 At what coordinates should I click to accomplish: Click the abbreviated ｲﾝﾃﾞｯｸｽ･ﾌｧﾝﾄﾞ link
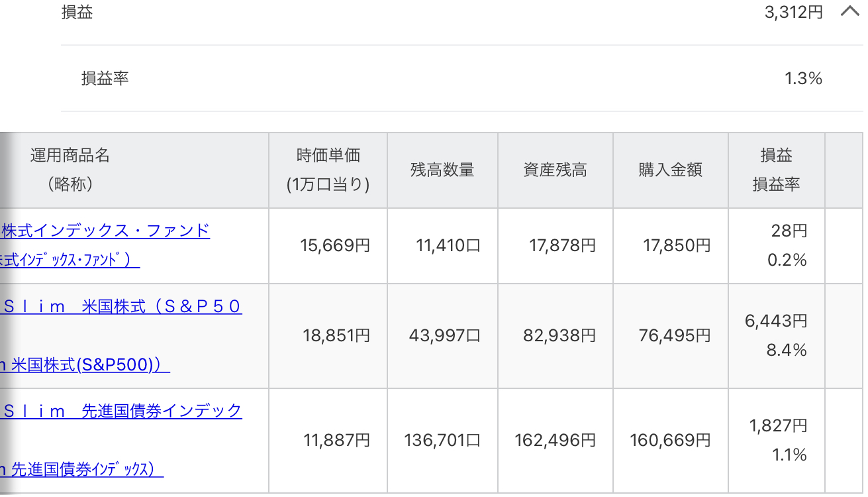70,260
